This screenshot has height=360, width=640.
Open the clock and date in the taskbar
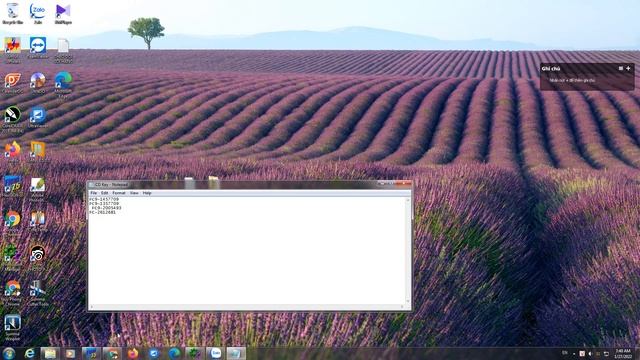(623, 353)
